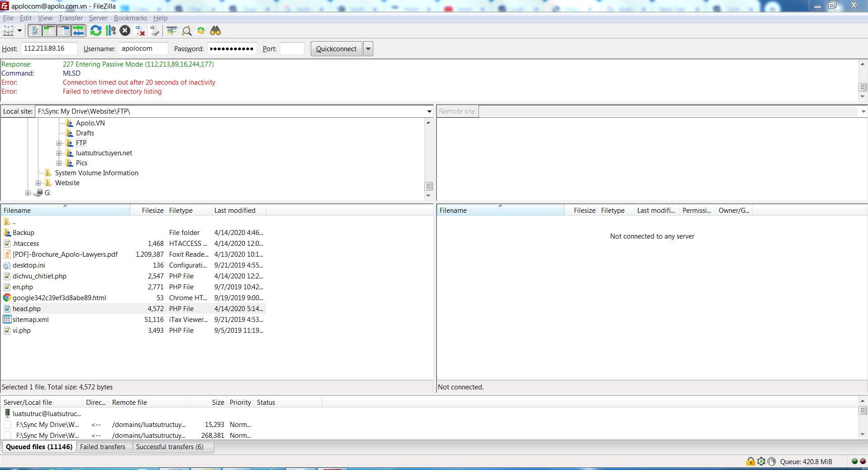Screen dimensions: 868x470
Task: Expand the FTP folder in local tree
Action: [59, 143]
